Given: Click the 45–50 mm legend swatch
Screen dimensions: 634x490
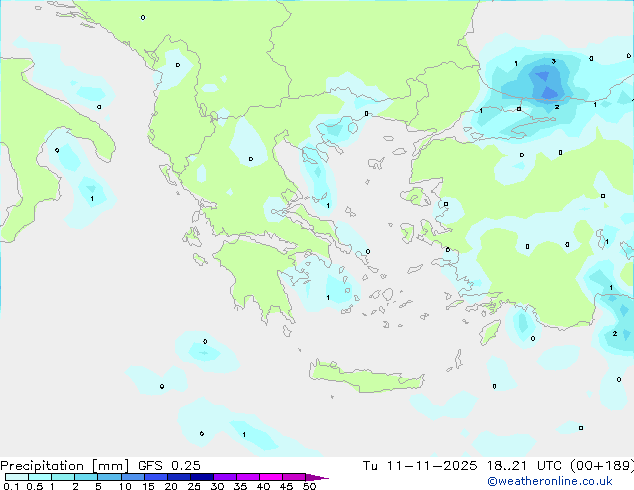Looking at the screenshot, I should 294,477.
